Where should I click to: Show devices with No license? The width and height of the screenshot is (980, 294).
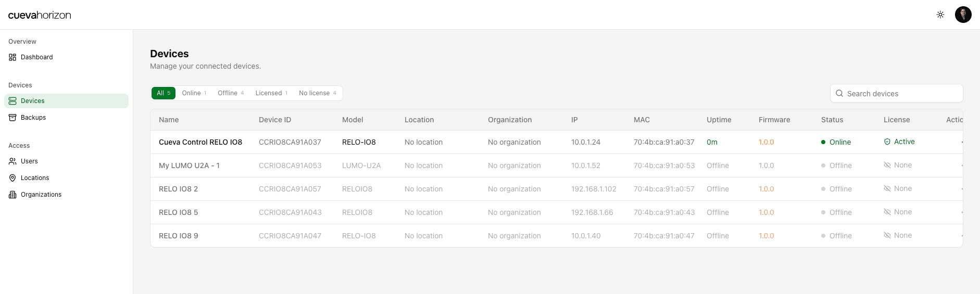[318, 93]
